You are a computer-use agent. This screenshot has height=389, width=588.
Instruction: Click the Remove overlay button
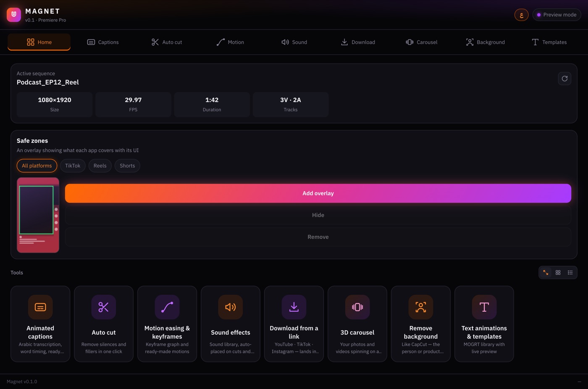pos(318,237)
